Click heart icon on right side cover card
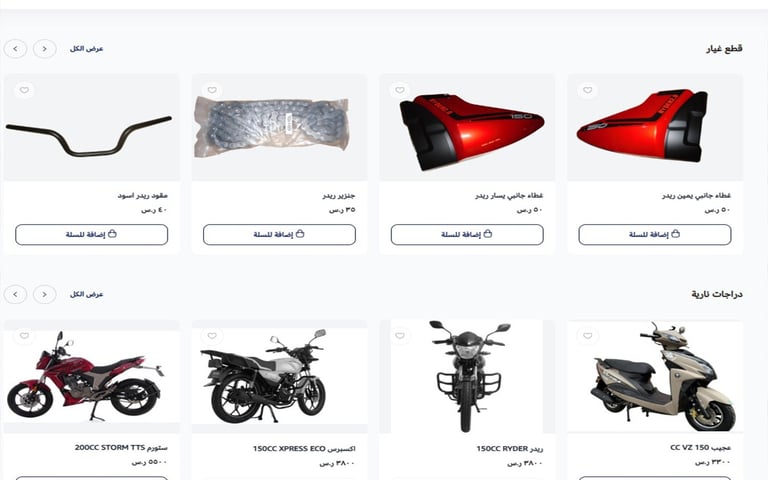 pos(588,90)
